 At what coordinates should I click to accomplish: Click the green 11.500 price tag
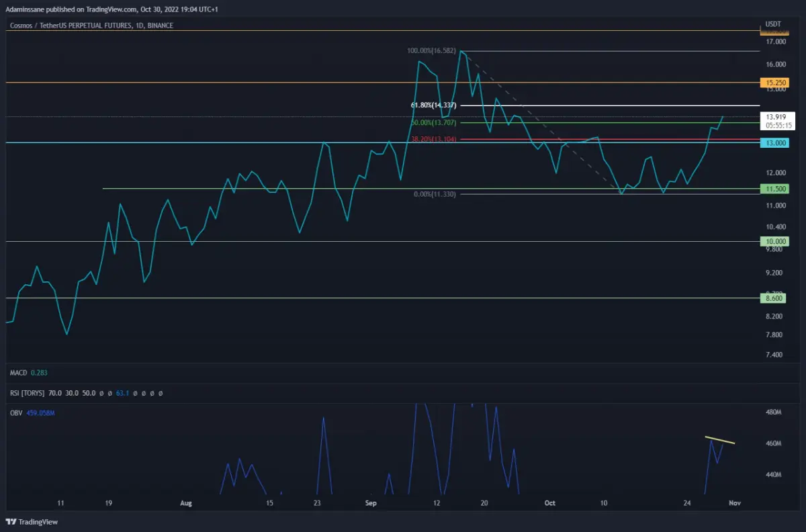774,189
